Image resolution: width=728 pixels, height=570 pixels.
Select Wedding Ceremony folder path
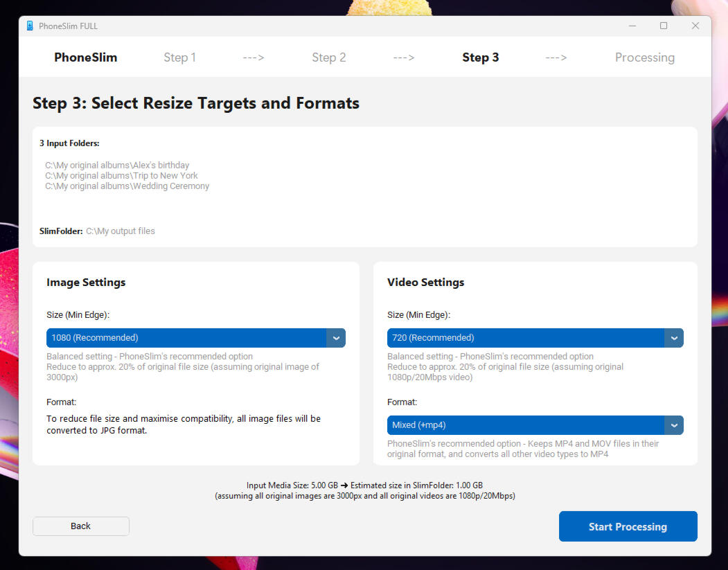[127, 186]
